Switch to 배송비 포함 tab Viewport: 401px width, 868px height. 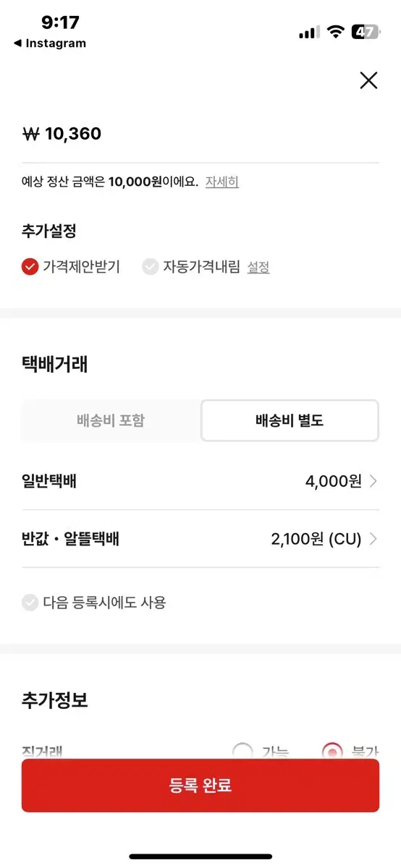[111, 420]
